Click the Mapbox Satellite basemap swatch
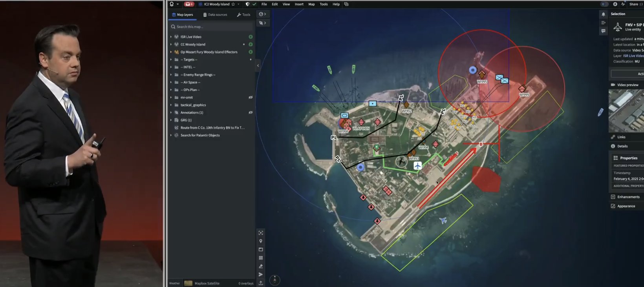The width and height of the screenshot is (644, 287). pos(188,283)
